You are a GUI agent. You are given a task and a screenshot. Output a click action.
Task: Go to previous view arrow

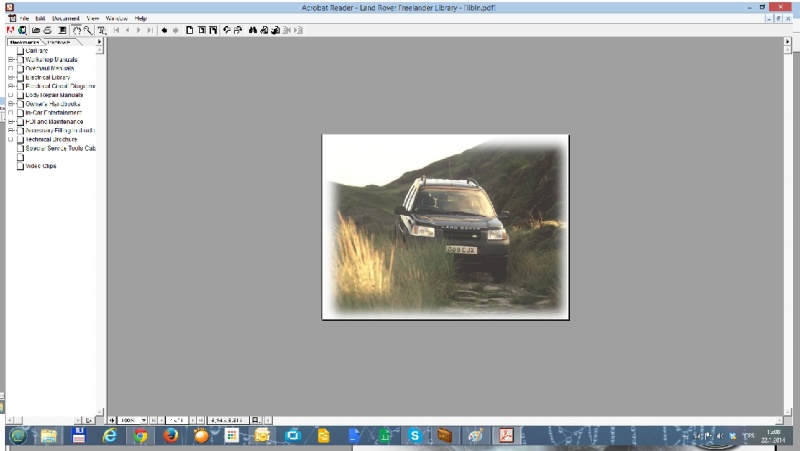pos(164,30)
